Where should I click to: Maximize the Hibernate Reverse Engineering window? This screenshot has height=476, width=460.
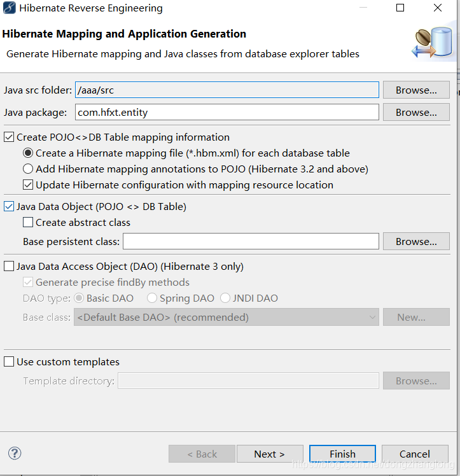coord(400,8)
